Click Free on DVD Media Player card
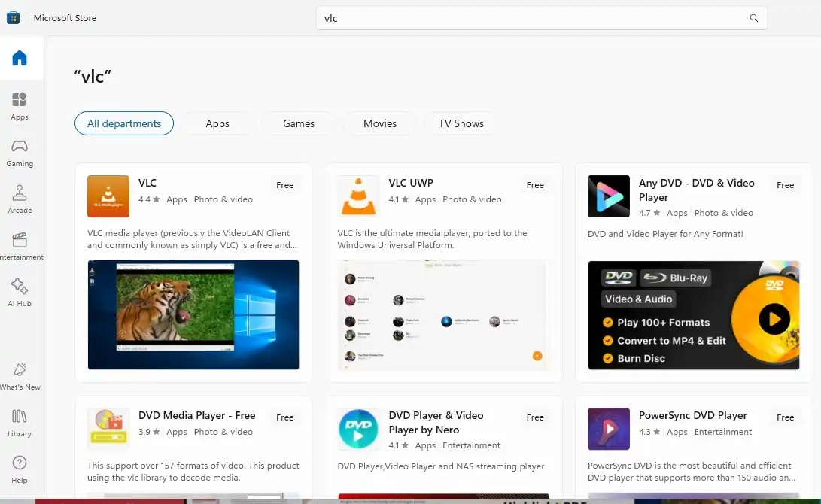 (x=285, y=417)
